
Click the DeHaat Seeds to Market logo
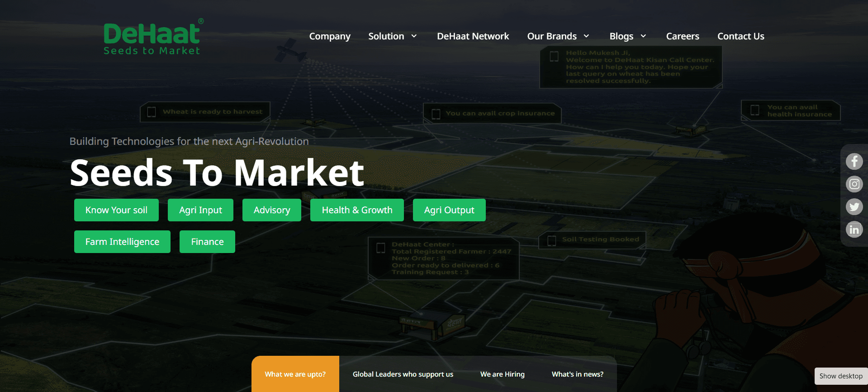coord(153,37)
